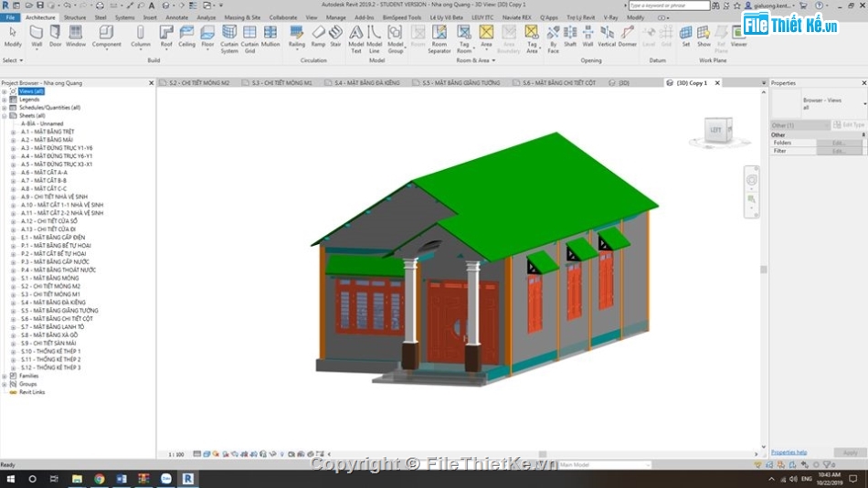This screenshot has width=868, height=488.
Task: Click the view's vertical scrollbar
Action: coord(763,270)
